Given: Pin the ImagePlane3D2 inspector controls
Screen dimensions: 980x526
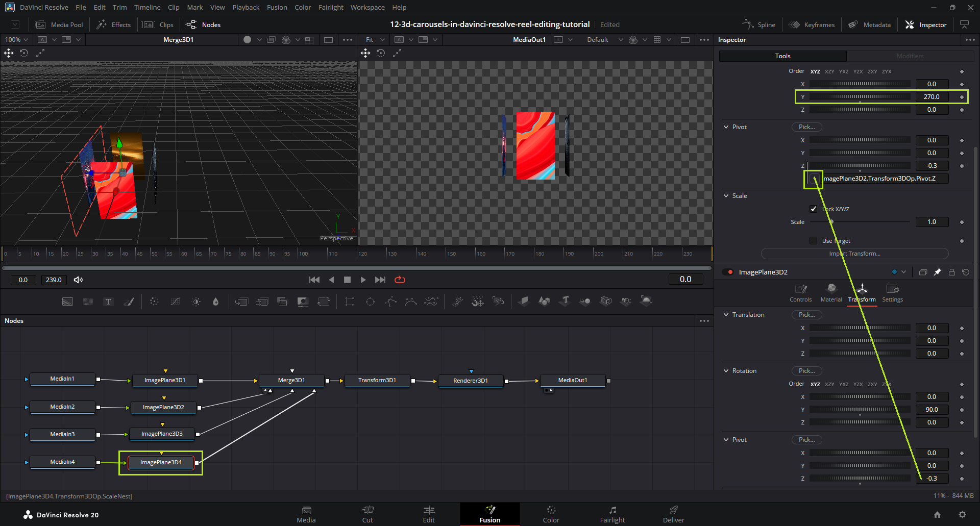Looking at the screenshot, I should point(937,272).
